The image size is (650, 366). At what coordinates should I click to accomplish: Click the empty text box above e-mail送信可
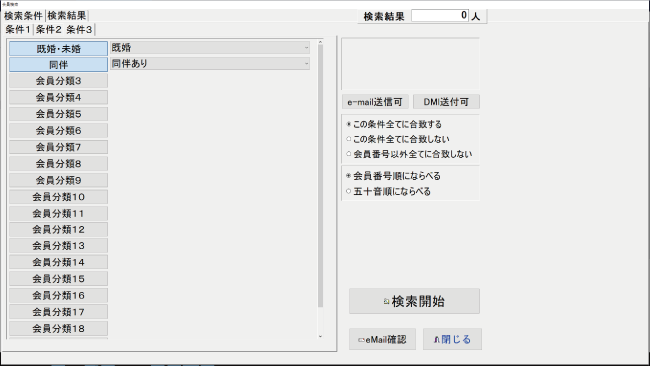coord(410,64)
